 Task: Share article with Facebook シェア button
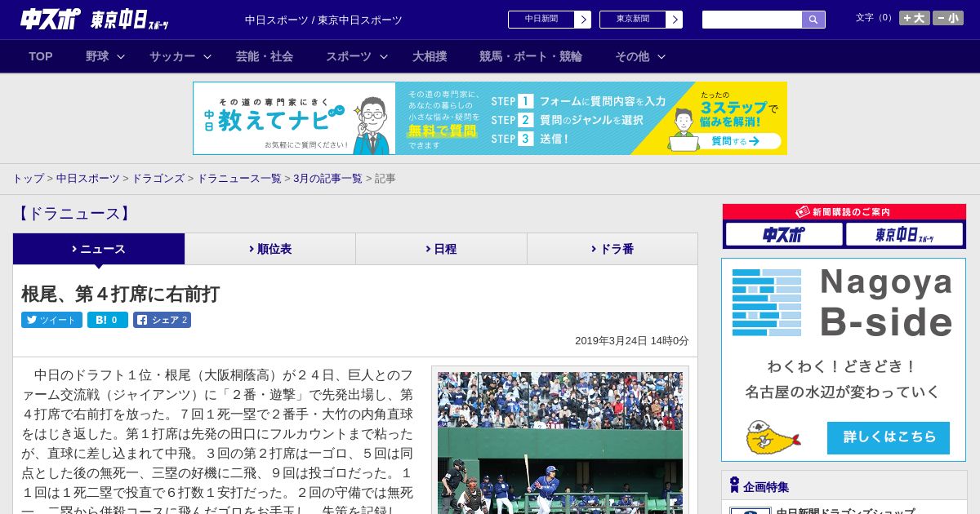[162, 320]
